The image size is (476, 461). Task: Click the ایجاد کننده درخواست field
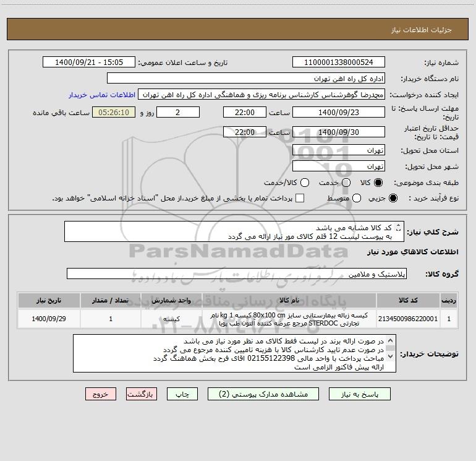261,94
